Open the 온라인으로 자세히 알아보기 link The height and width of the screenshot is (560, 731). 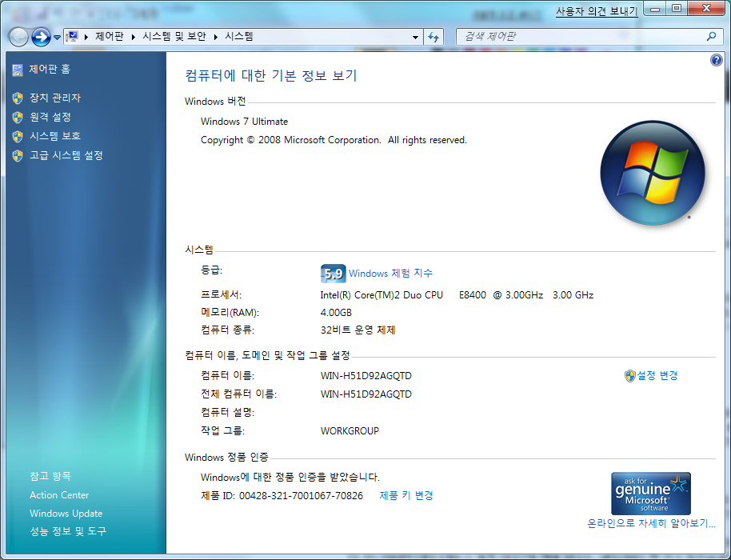(x=651, y=523)
